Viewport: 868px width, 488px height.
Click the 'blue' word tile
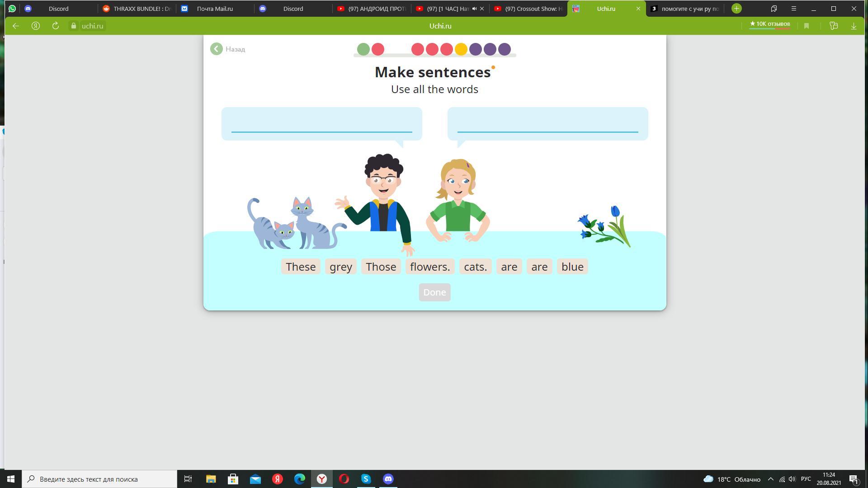tap(572, 266)
